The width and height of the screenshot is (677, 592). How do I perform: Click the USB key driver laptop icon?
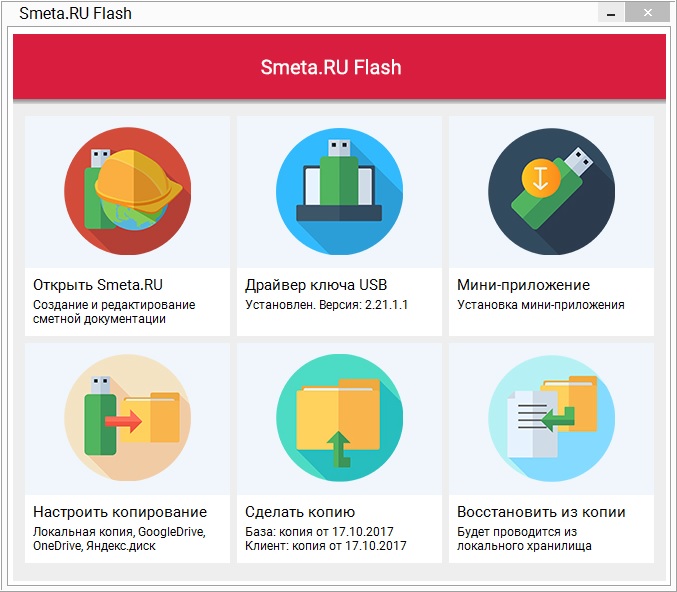point(339,191)
